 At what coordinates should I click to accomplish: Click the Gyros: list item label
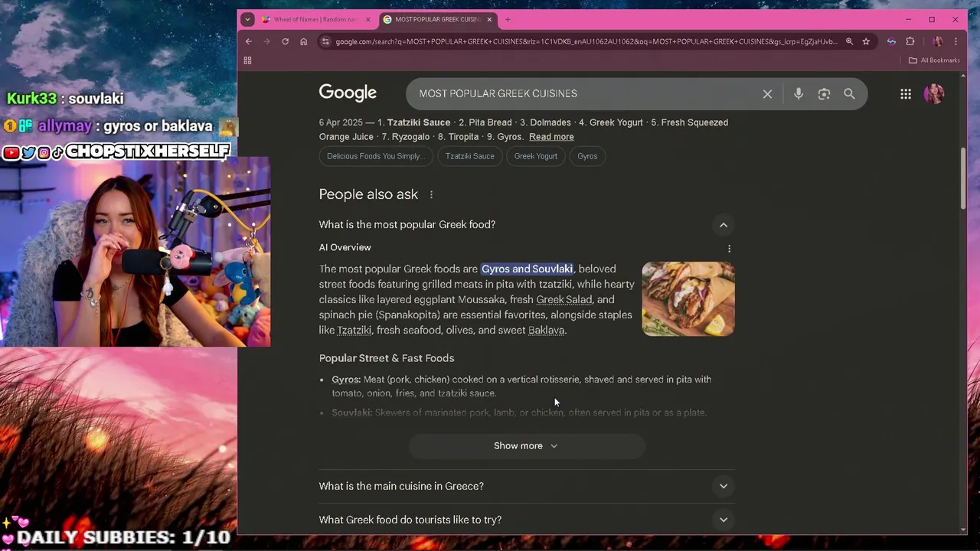[346, 380]
